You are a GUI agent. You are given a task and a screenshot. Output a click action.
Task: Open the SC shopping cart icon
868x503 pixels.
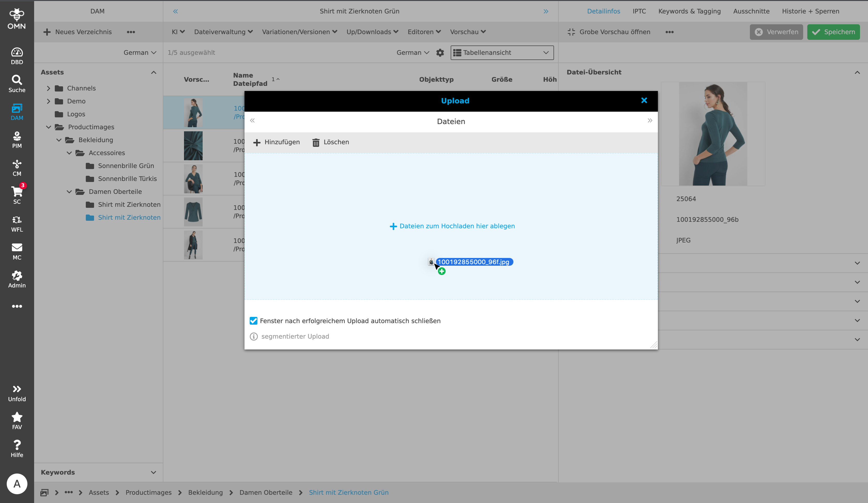[17, 192]
